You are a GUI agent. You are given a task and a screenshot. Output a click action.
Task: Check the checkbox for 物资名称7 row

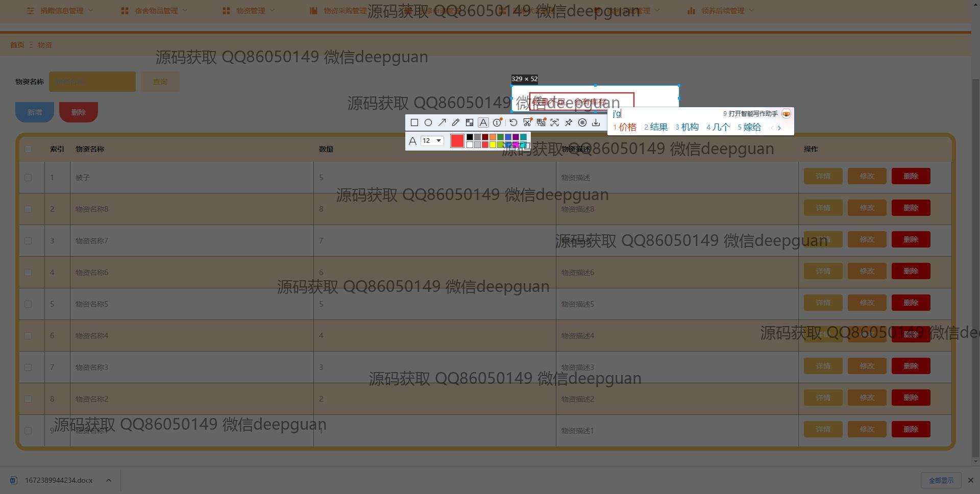pos(28,241)
